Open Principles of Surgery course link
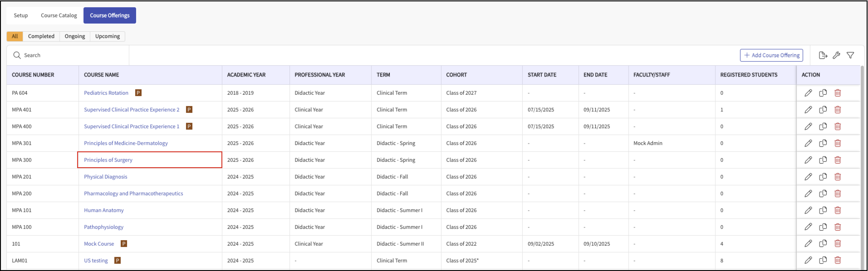 [x=108, y=160]
